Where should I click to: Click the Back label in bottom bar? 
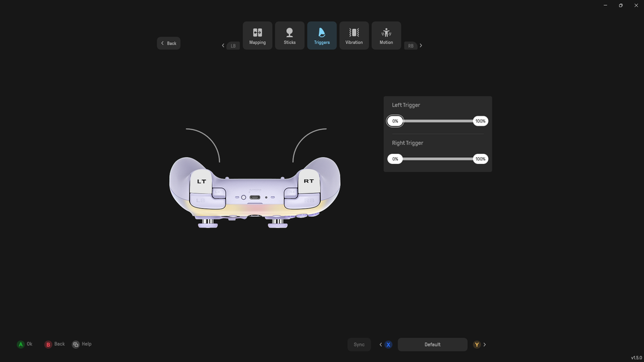(x=60, y=344)
